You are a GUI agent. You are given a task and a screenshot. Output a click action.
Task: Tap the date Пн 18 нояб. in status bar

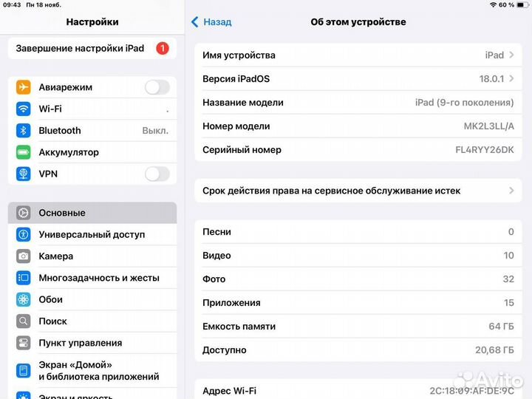[x=44, y=5]
